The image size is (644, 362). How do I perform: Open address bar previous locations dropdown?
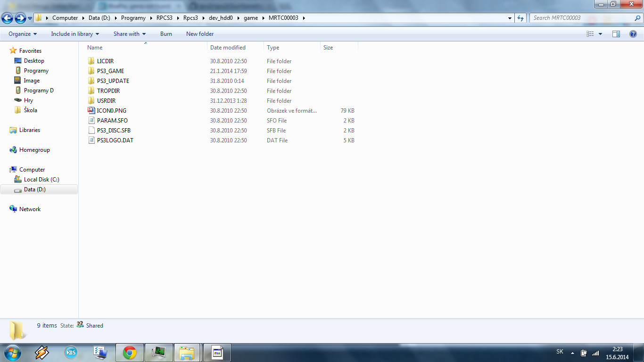point(510,18)
